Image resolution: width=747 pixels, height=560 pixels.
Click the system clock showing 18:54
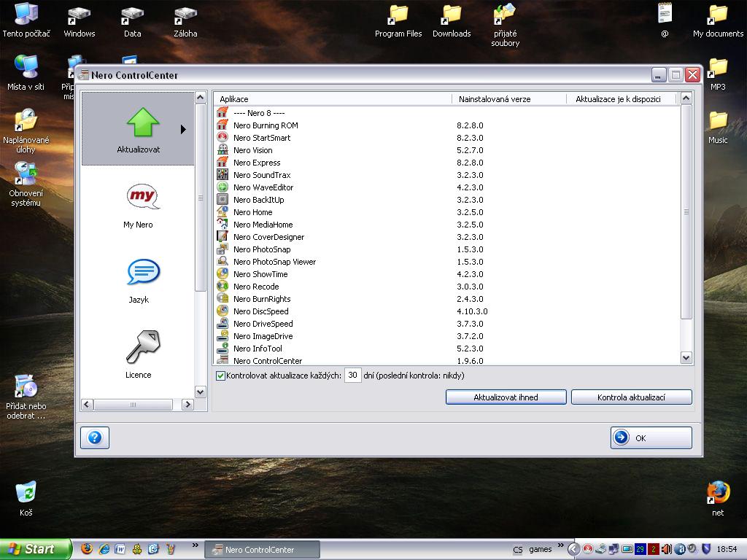tap(727, 550)
